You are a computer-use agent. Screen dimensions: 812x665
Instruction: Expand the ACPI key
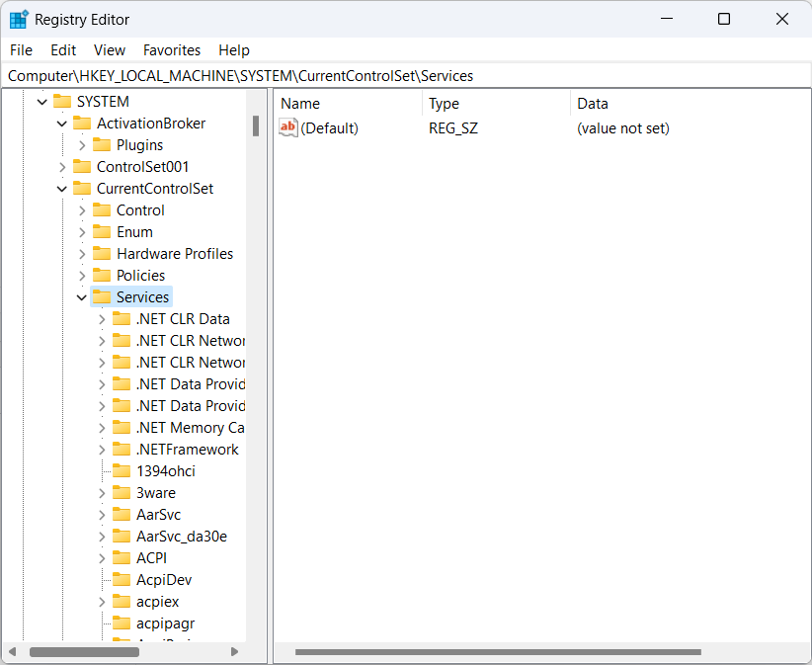coord(102,559)
